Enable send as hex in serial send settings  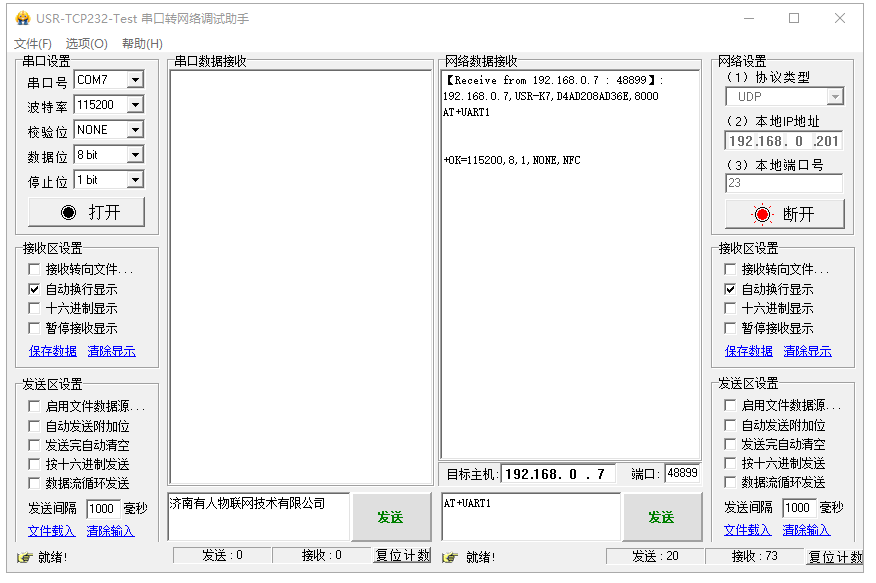click(x=35, y=464)
